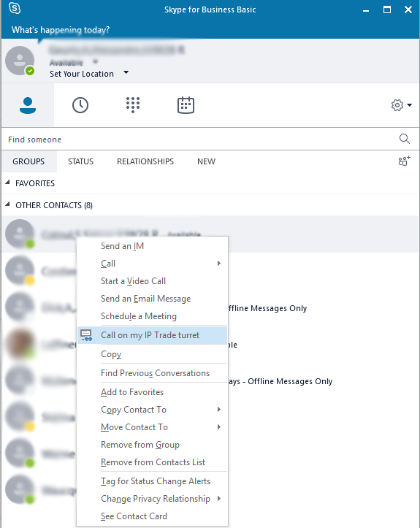Click your own profile avatar
420x528 pixels.
pos(20,61)
